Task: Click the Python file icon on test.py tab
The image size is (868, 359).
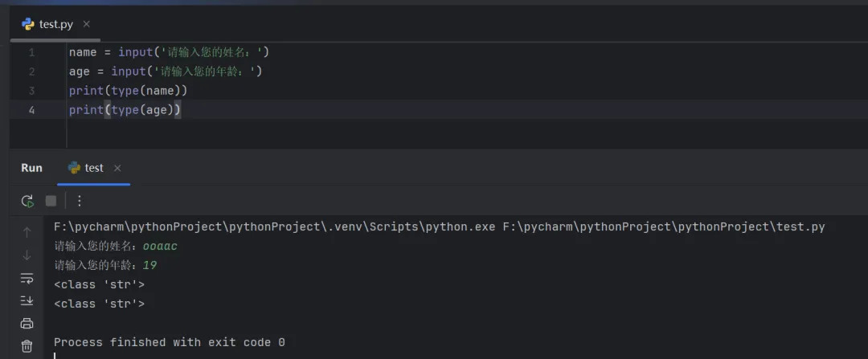Action: (28, 24)
